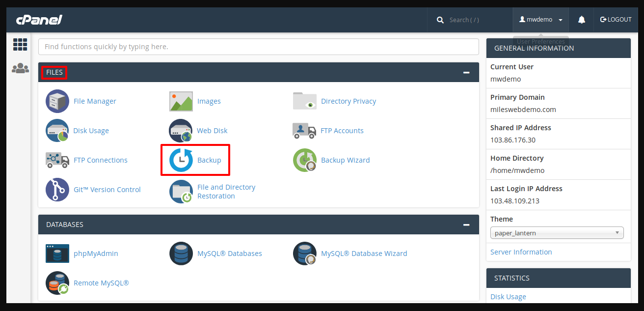Expand the mwdemo user menu
Image resolution: width=644 pixels, height=311 pixels.
(x=540, y=20)
